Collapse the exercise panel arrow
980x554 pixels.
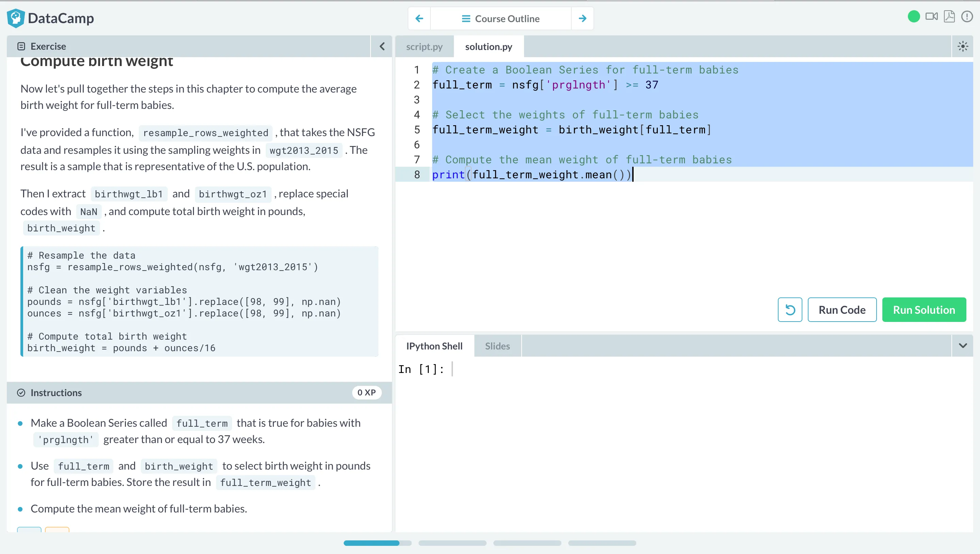pos(382,46)
